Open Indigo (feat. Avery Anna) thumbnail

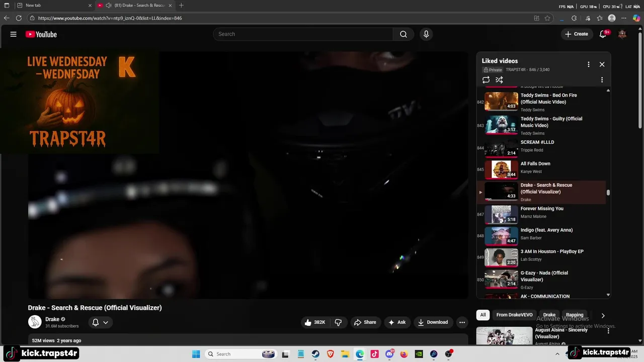point(501,236)
